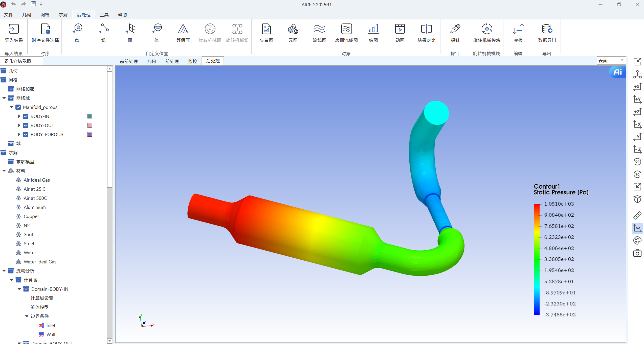
Task: Click the 导入结果 import results icon
Action: click(14, 33)
